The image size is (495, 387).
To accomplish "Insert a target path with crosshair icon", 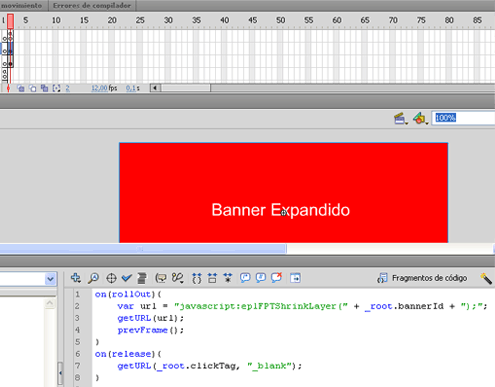I will (x=111, y=278).
